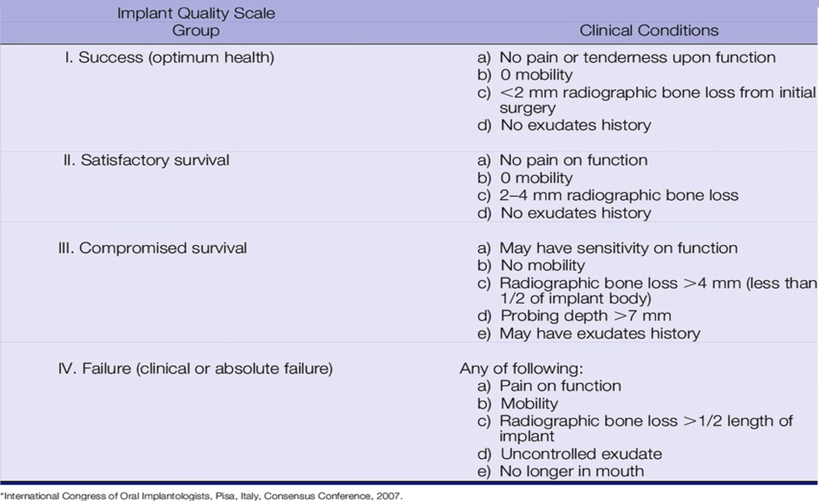The image size is (819, 504).
Task: Click 'Probing depth >7 mm' condition
Action: pyautogui.click(x=585, y=316)
